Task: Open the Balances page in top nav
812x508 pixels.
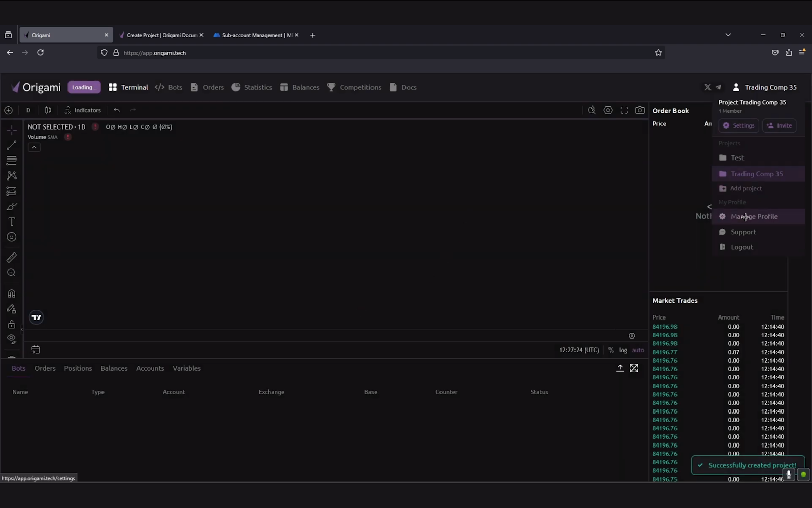Action: (299, 87)
